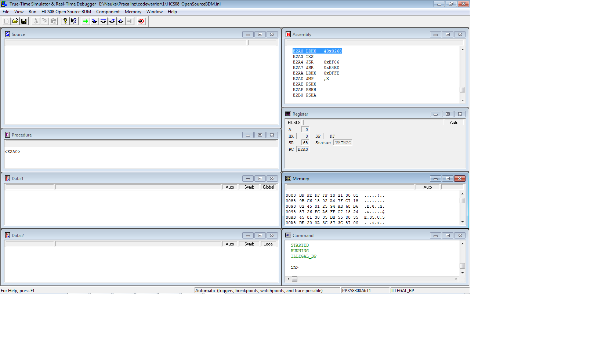Save using the floppy disk icon

24,21
